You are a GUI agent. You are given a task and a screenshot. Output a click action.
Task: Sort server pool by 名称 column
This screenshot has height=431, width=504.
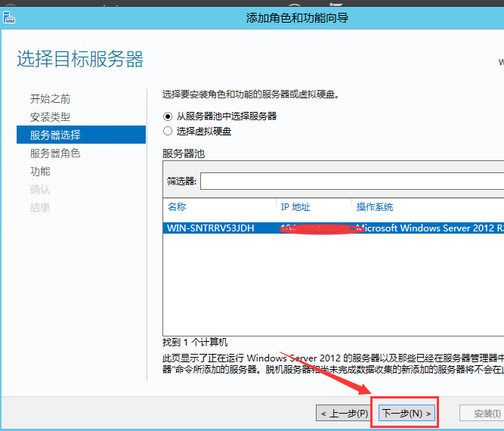178,207
